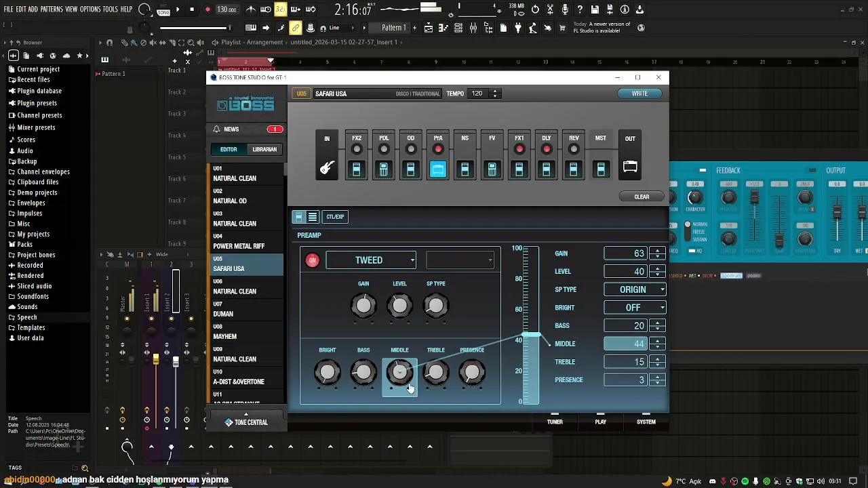Click FL Studio stop button

192,9
